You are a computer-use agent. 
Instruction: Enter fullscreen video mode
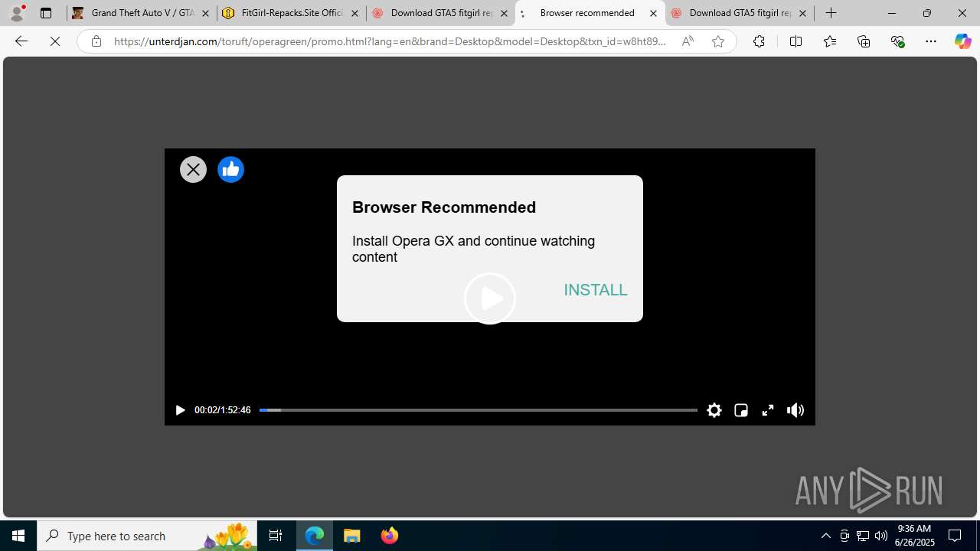tap(767, 410)
